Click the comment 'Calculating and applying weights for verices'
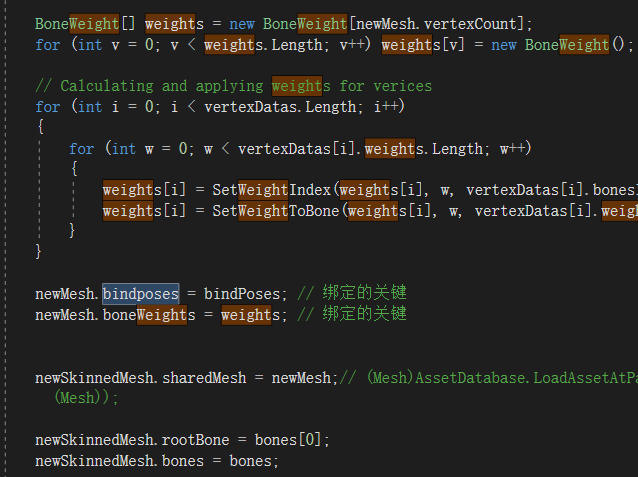This screenshot has height=477, width=638. (x=246, y=86)
